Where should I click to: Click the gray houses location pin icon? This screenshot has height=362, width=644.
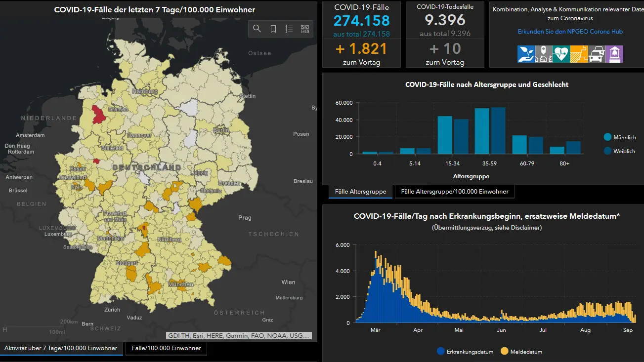pos(544,54)
